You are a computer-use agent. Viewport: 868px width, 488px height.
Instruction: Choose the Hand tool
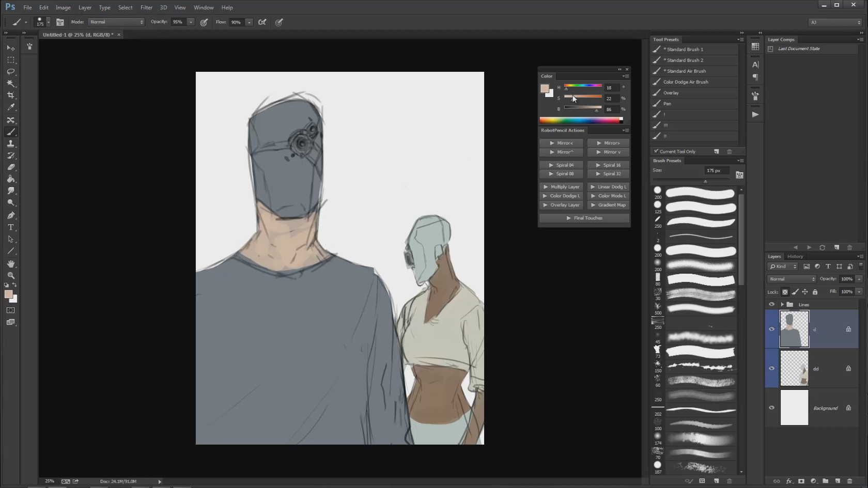11,263
